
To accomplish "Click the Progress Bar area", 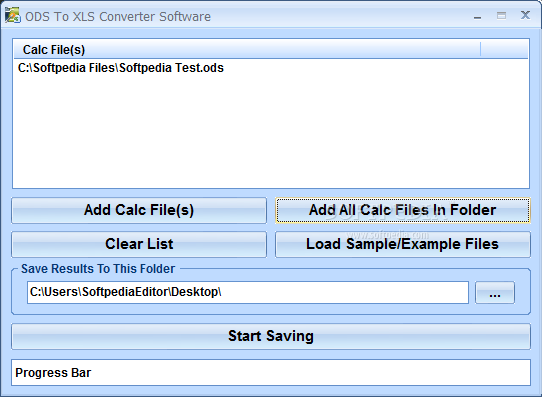I will coord(271,372).
